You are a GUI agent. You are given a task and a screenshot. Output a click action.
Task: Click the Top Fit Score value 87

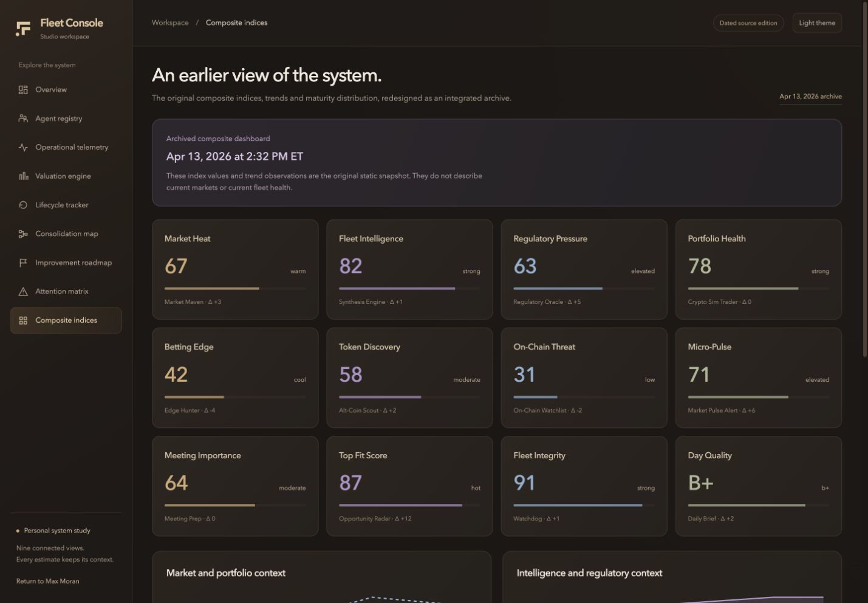[350, 483]
